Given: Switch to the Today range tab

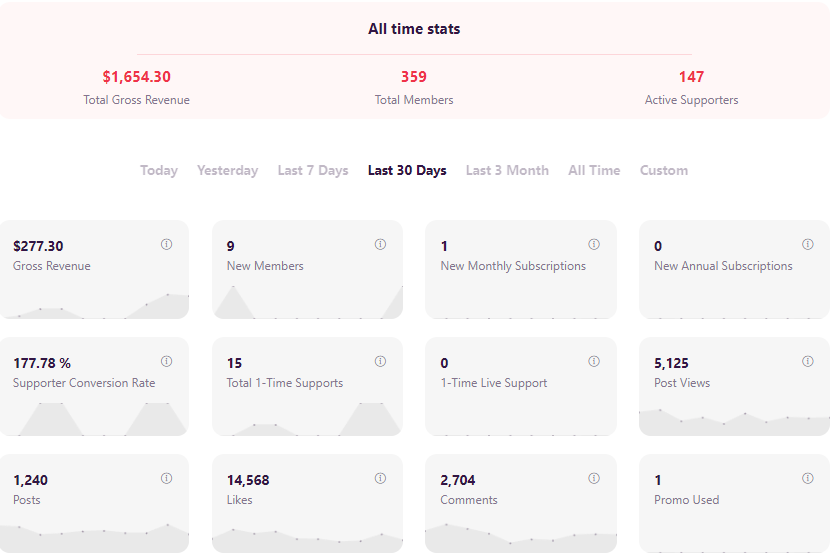Looking at the screenshot, I should click(x=159, y=170).
